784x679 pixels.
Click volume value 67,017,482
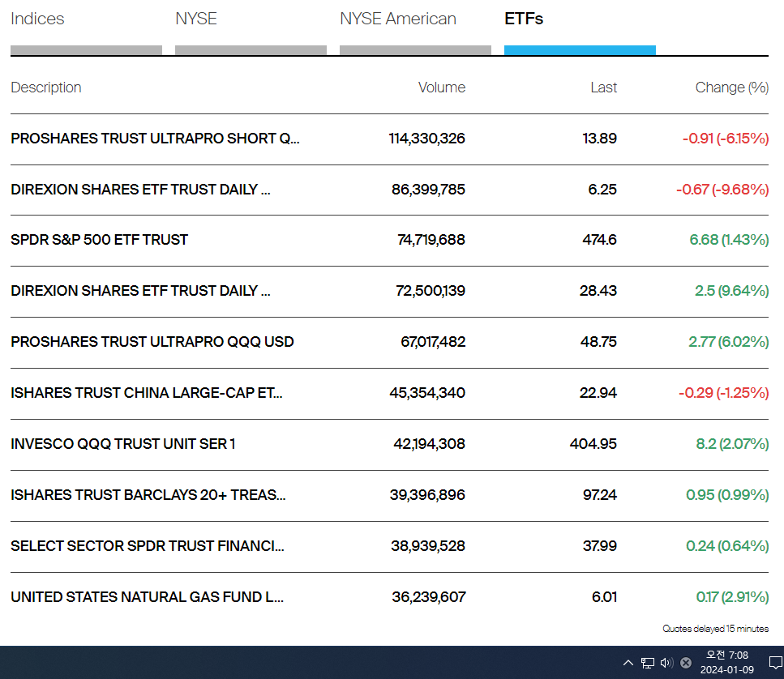point(433,342)
